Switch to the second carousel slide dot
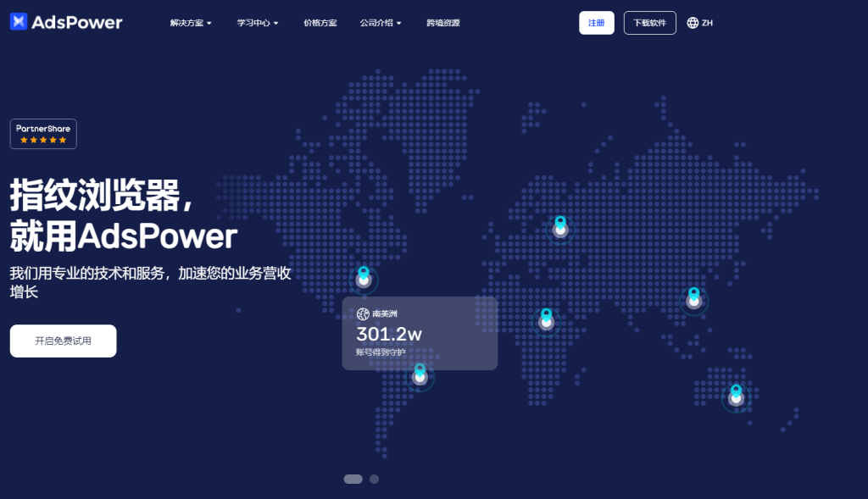This screenshot has height=499, width=868. click(374, 479)
